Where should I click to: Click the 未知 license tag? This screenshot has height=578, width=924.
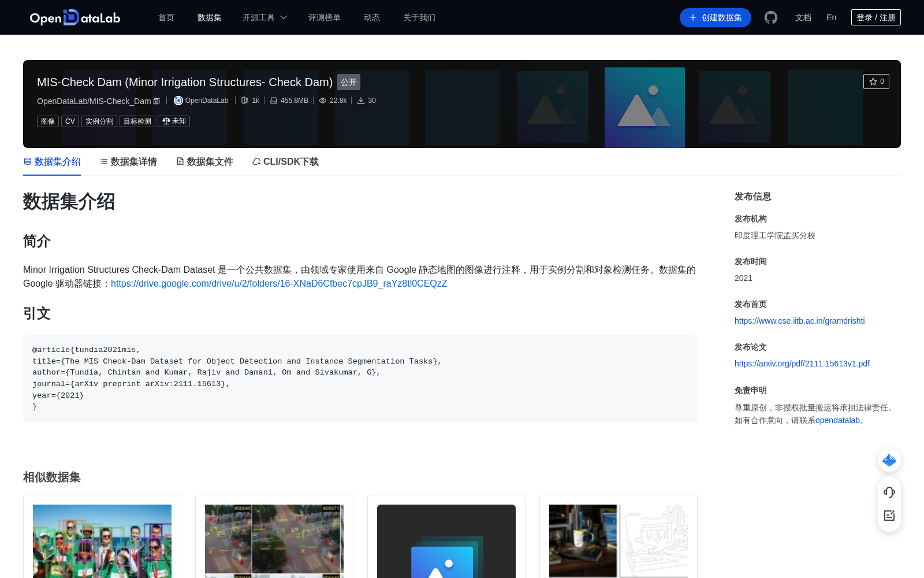tap(174, 121)
